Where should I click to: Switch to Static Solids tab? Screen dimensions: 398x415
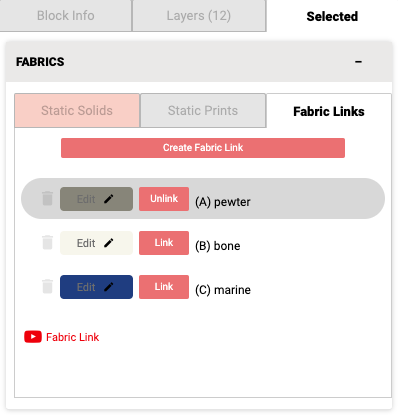coord(77,111)
